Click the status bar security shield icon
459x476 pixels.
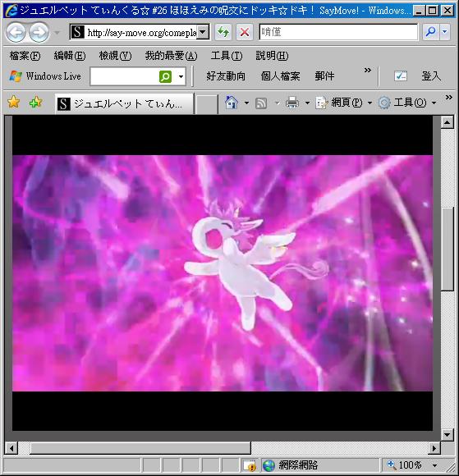[250, 465]
